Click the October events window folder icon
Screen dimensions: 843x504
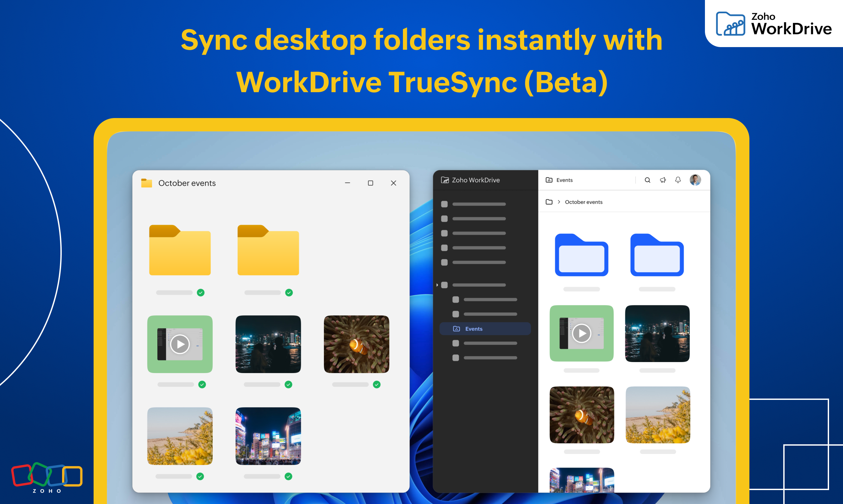(x=146, y=183)
